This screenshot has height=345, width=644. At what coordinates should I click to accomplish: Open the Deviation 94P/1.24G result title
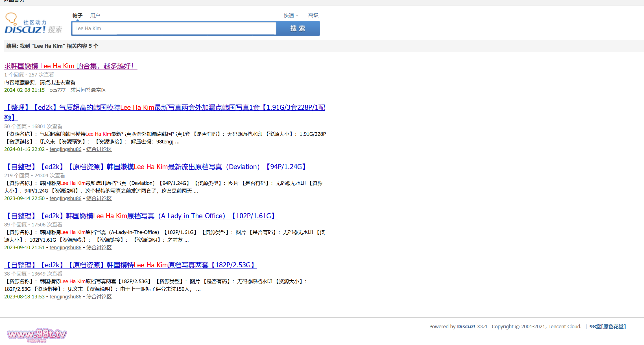156,167
